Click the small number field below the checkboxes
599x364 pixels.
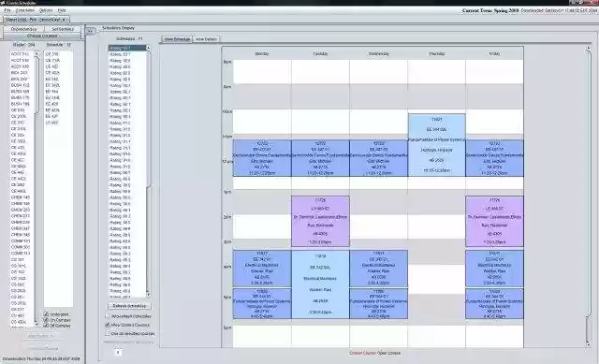tap(118, 353)
